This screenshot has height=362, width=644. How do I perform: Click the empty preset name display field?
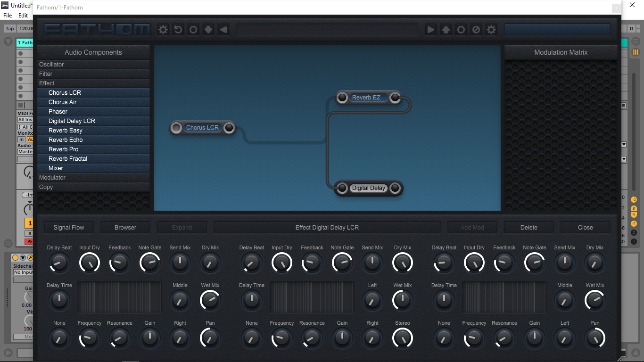coord(327,30)
